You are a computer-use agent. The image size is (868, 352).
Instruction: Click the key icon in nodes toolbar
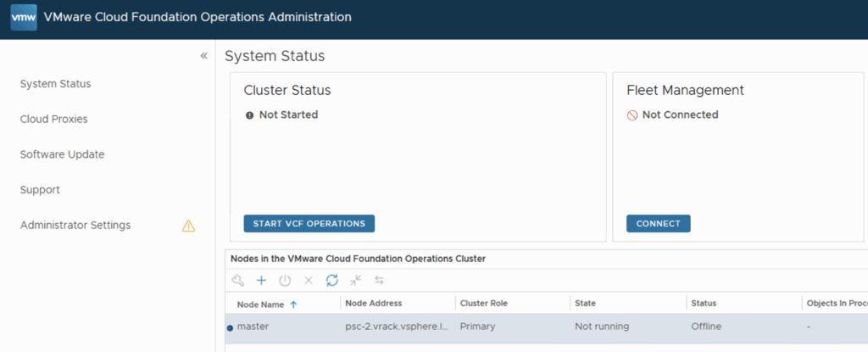tap(238, 280)
